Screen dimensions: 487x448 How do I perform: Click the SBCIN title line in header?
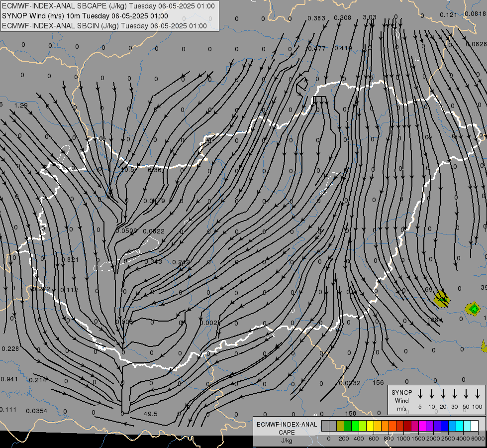pos(104,26)
